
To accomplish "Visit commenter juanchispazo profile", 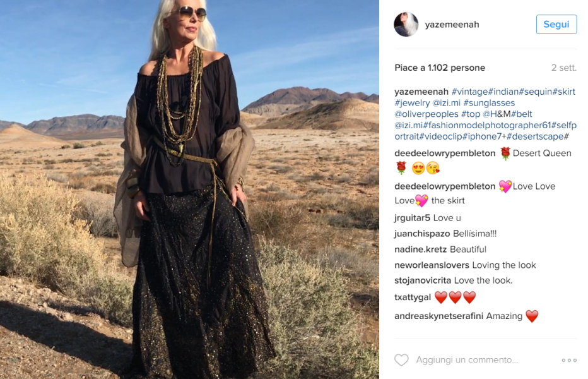I will point(422,234).
